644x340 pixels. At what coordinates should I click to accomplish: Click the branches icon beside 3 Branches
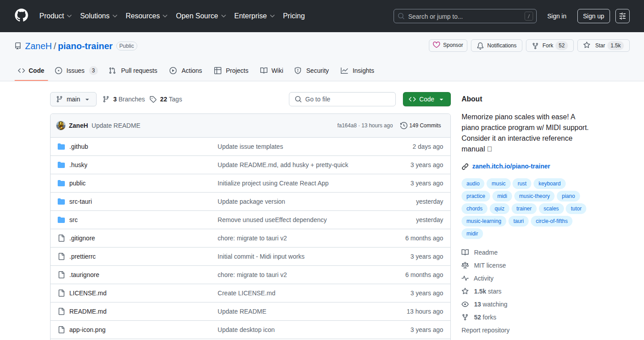(106, 99)
